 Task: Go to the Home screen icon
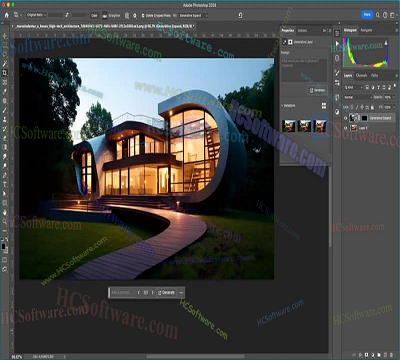pyautogui.click(x=6, y=15)
